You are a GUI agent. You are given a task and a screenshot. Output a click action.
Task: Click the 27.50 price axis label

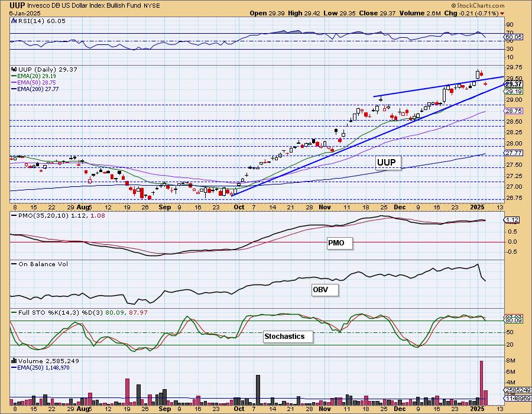(x=514, y=165)
